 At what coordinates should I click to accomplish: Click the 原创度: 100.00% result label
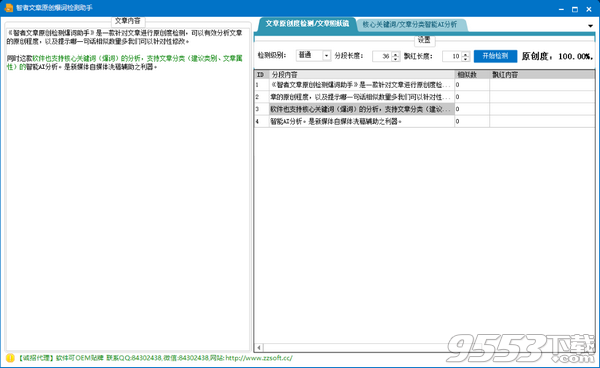[557, 57]
